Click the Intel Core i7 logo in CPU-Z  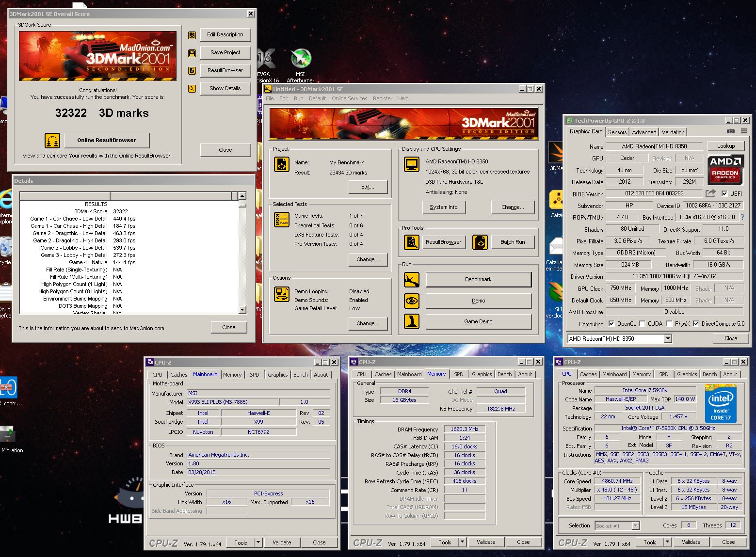tap(721, 404)
